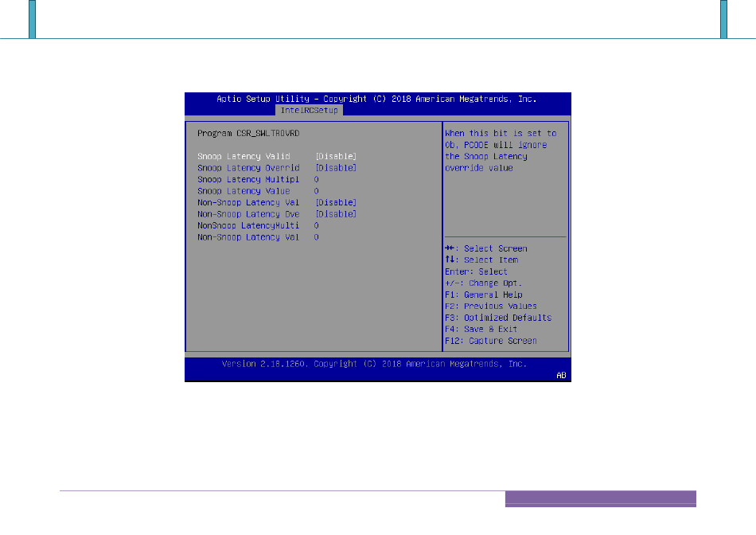Screen dimensions: 756x535
Task: Click the +/-: Change Opt. hint
Action: (x=484, y=283)
